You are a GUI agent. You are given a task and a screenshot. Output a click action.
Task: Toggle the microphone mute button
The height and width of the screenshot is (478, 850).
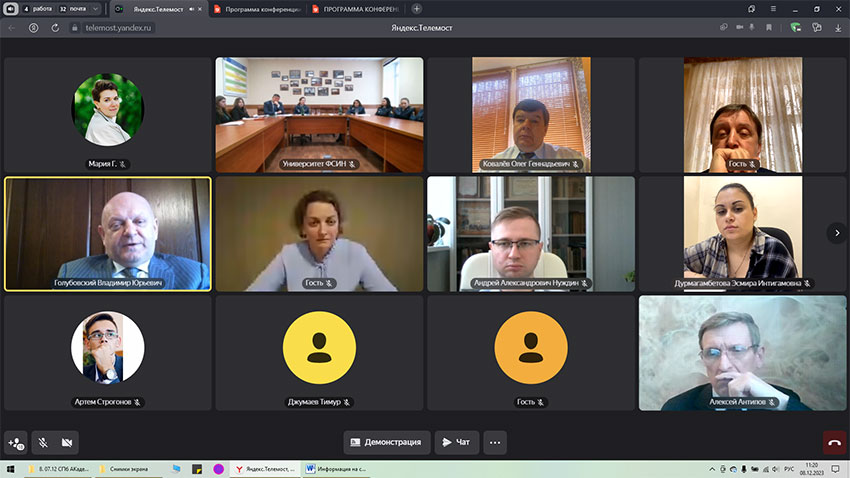click(x=43, y=442)
